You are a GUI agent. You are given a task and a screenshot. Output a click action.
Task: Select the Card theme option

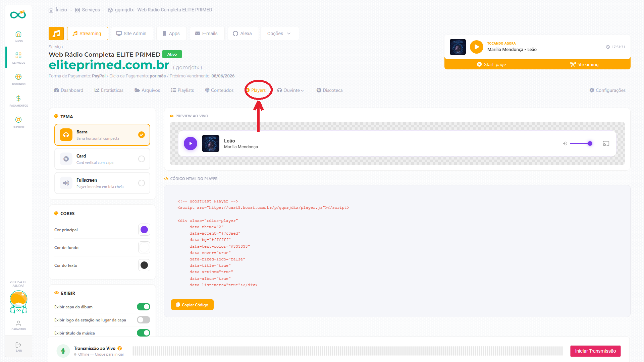[x=102, y=159]
